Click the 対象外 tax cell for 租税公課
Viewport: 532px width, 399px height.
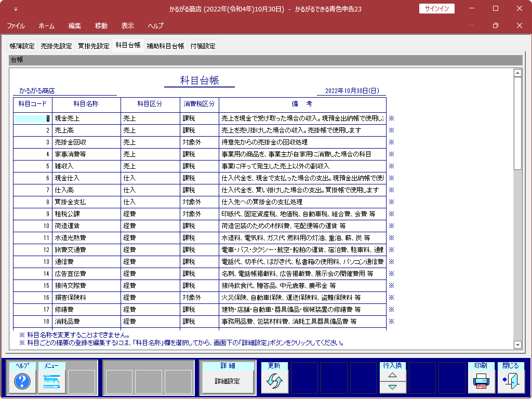click(199, 214)
